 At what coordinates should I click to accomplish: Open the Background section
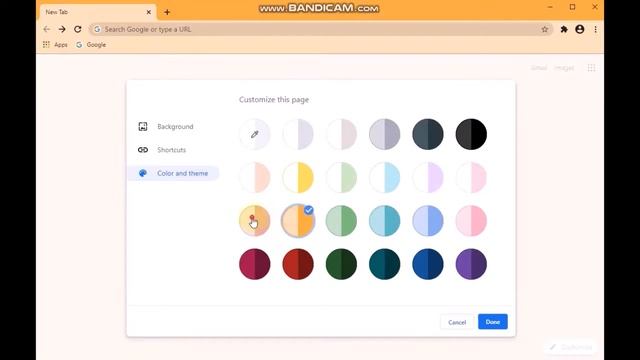(x=173, y=127)
